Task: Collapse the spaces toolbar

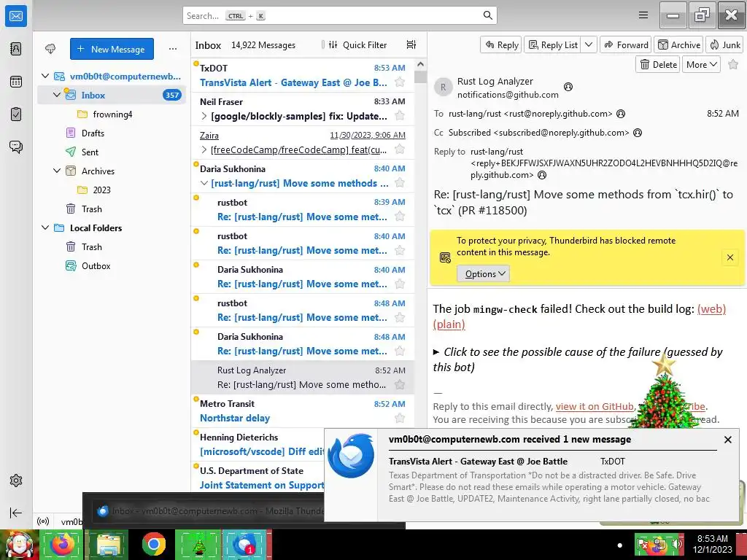Action: pos(16,513)
